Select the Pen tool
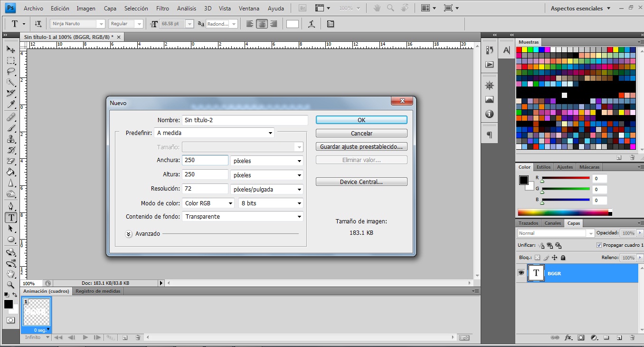This screenshot has width=644, height=347. pyautogui.click(x=10, y=206)
